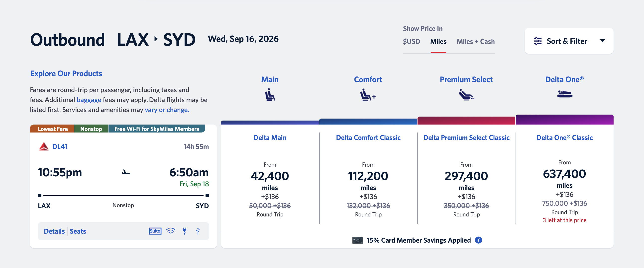The width and height of the screenshot is (644, 268).
Task: Click the struck-through 50,000 +$136 price
Action: (270, 205)
